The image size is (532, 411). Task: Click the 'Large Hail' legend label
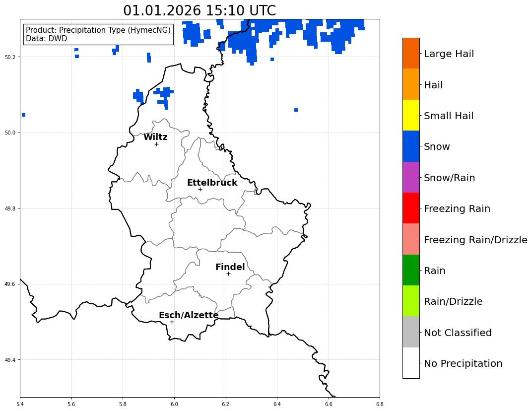[449, 54]
